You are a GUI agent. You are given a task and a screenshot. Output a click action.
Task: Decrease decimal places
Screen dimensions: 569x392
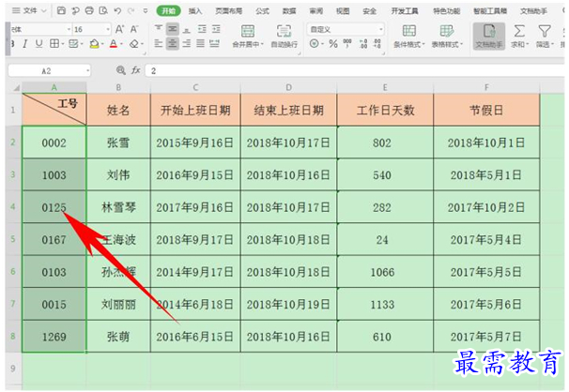point(377,44)
